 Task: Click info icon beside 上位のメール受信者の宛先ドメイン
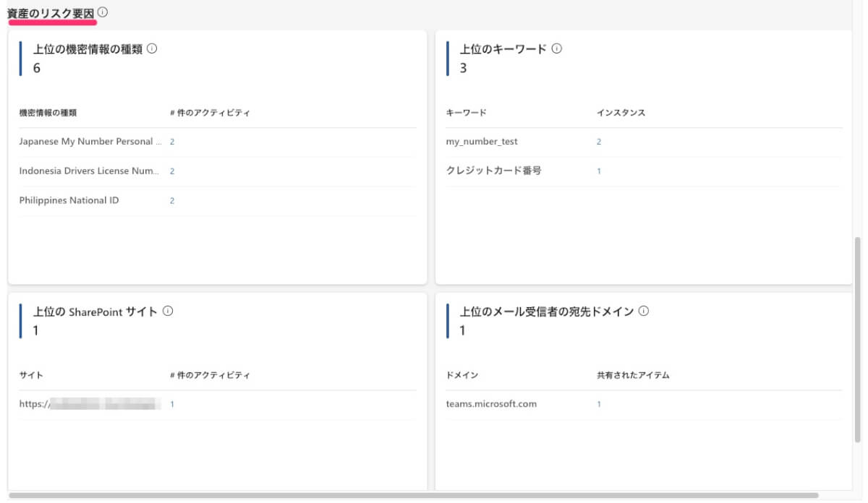point(644,311)
